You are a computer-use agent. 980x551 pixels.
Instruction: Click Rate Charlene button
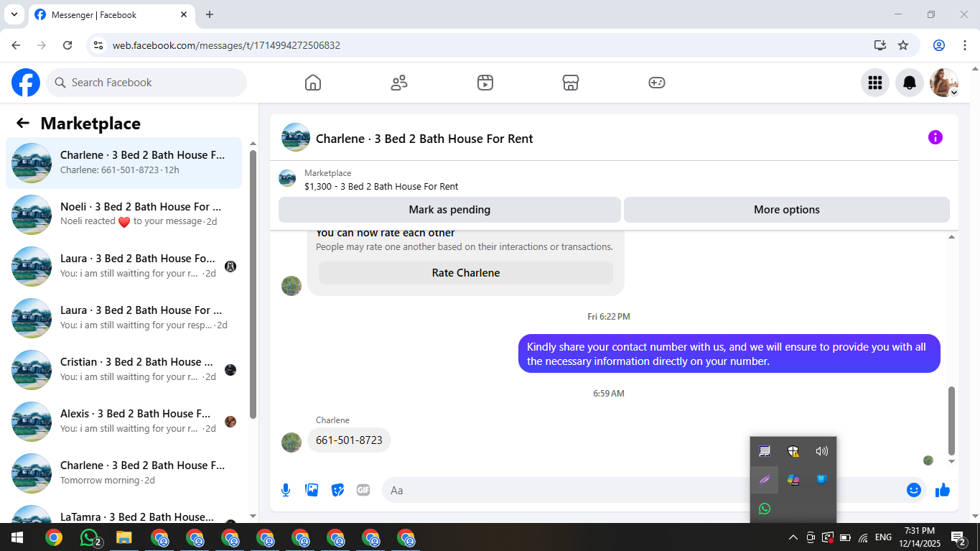click(466, 273)
